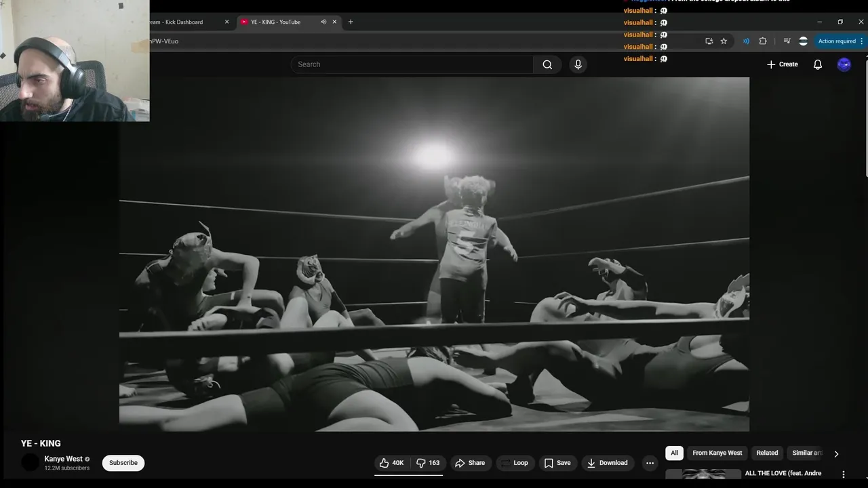Click the Create button
This screenshot has width=868, height=488.
(783, 64)
